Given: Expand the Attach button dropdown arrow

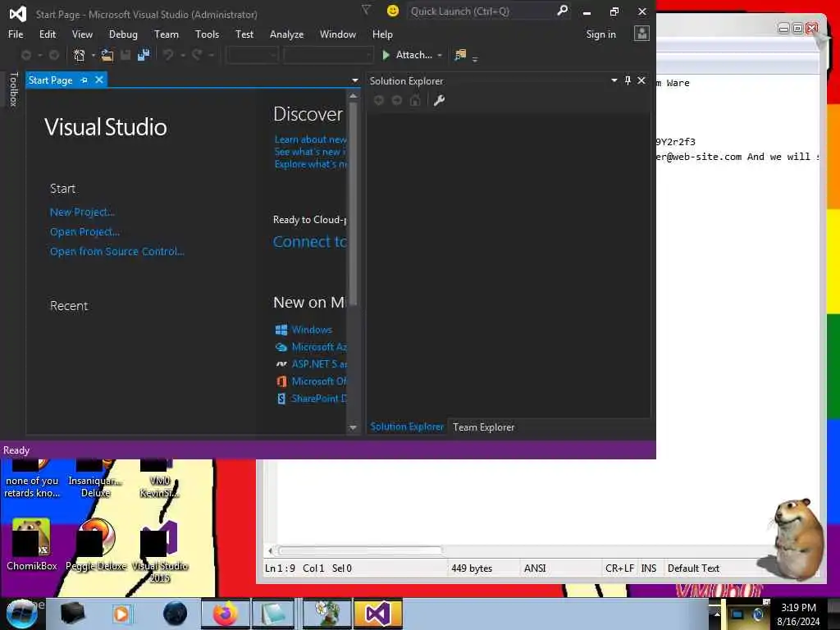Looking at the screenshot, I should [440, 55].
